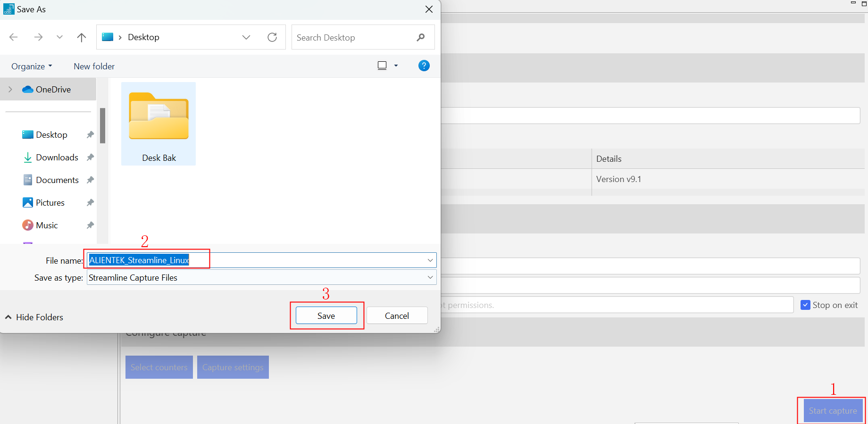Collapse the pane with Hide Folders
This screenshot has height=424, width=868.
[34, 317]
